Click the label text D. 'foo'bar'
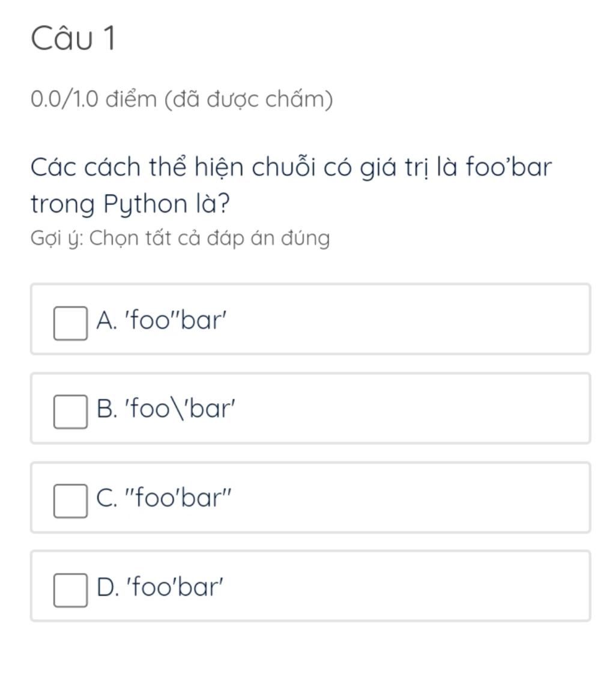615x700 pixels. [x=159, y=586]
